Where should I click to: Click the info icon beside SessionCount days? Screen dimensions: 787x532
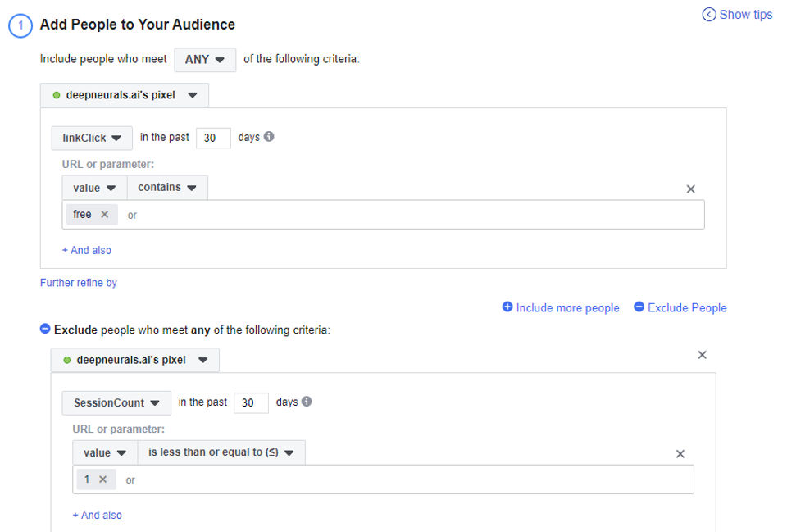pyautogui.click(x=307, y=402)
